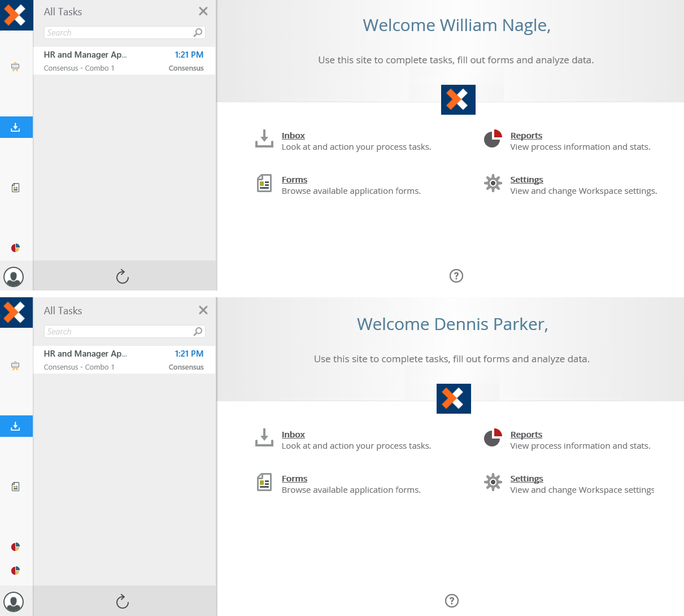This screenshot has height=616, width=684.
Task: Click the help question mark in William Nagle's workspace
Action: coord(456,276)
